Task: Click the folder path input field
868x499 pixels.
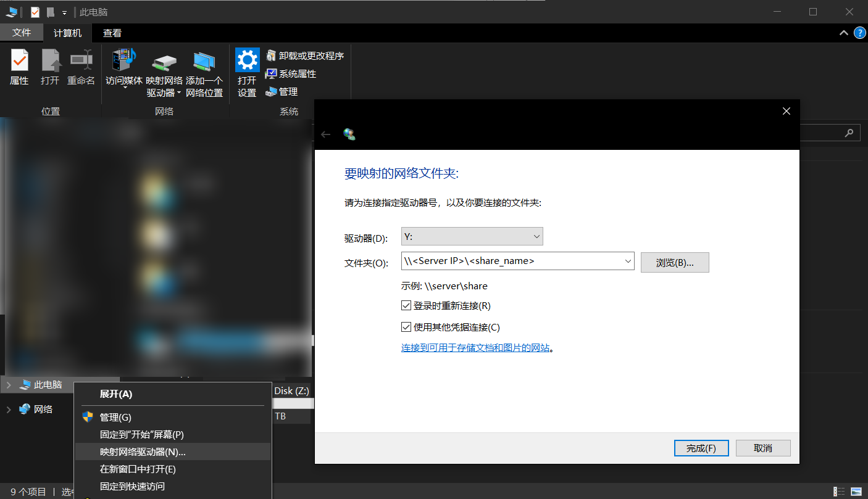Action: point(512,261)
